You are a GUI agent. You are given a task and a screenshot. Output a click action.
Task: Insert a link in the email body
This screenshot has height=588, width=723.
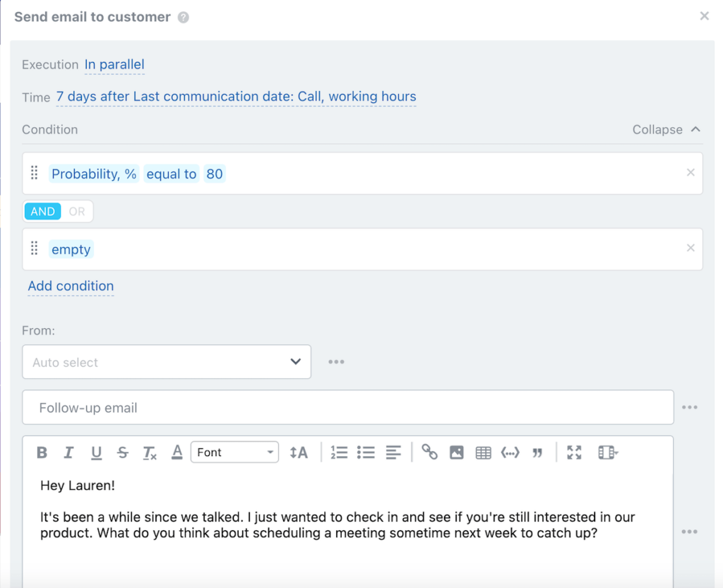coord(429,452)
